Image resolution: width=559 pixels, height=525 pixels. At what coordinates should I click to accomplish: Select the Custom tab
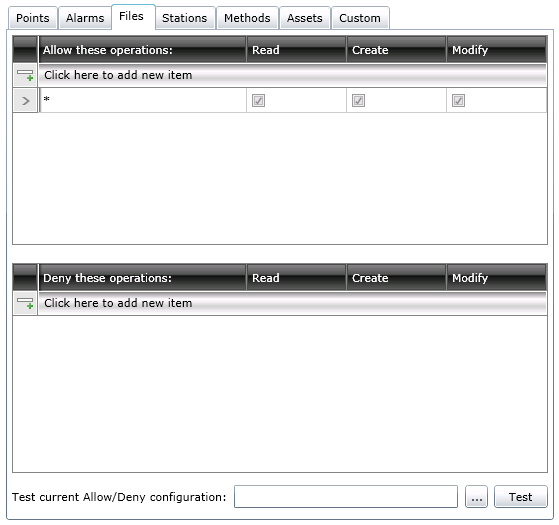(x=360, y=18)
